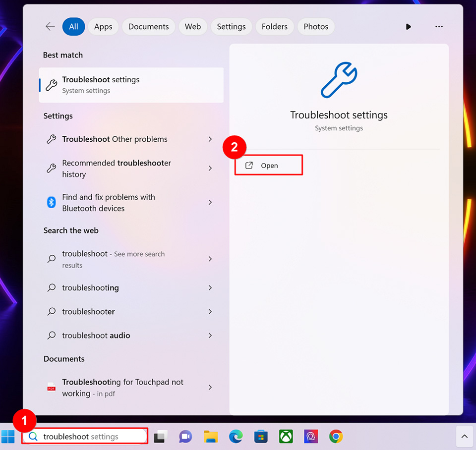
Task: Select the All filter tab
Action: click(73, 26)
